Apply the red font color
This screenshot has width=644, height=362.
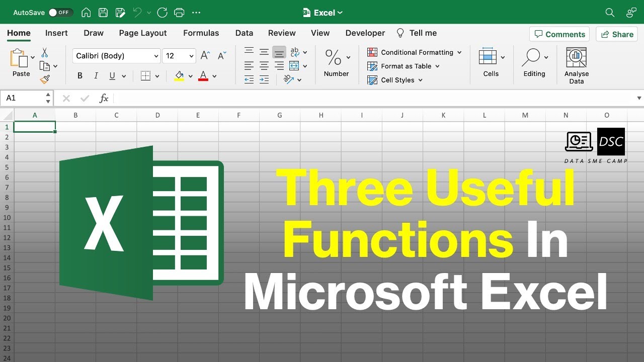203,76
